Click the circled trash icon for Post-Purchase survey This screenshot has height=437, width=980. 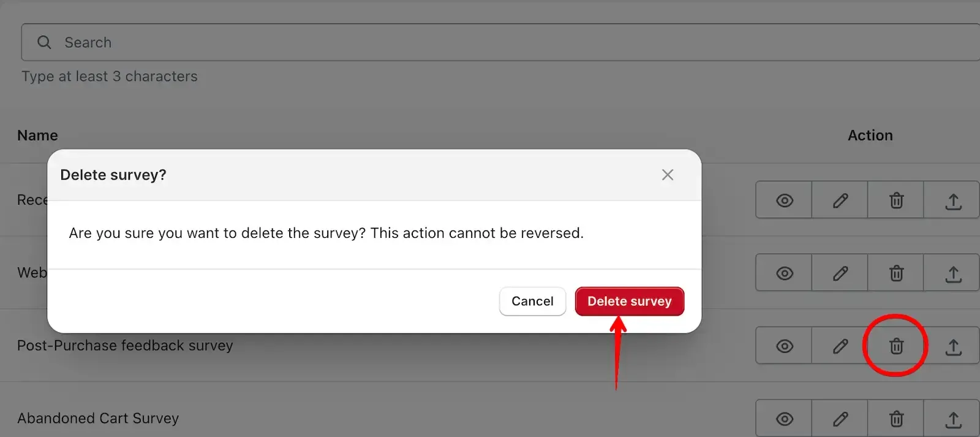896,346
